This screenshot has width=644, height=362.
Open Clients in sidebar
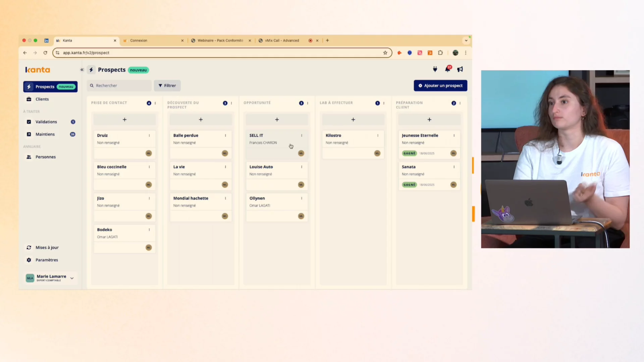coord(50,99)
